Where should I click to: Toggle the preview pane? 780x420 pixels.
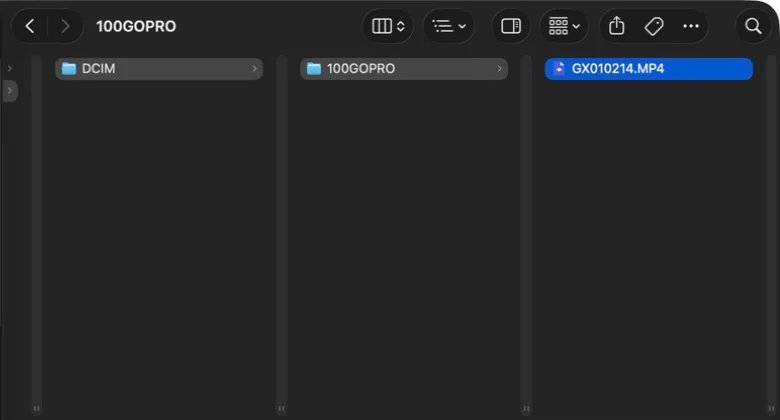(511, 26)
